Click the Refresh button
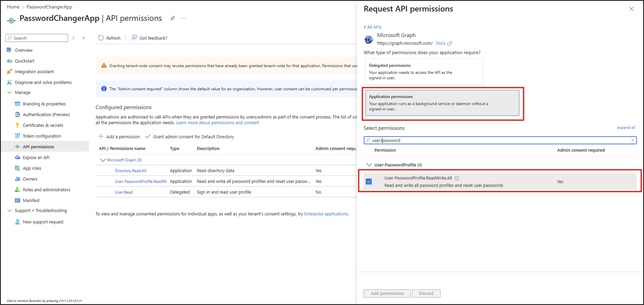This screenshot has width=644, height=305. coord(109,38)
